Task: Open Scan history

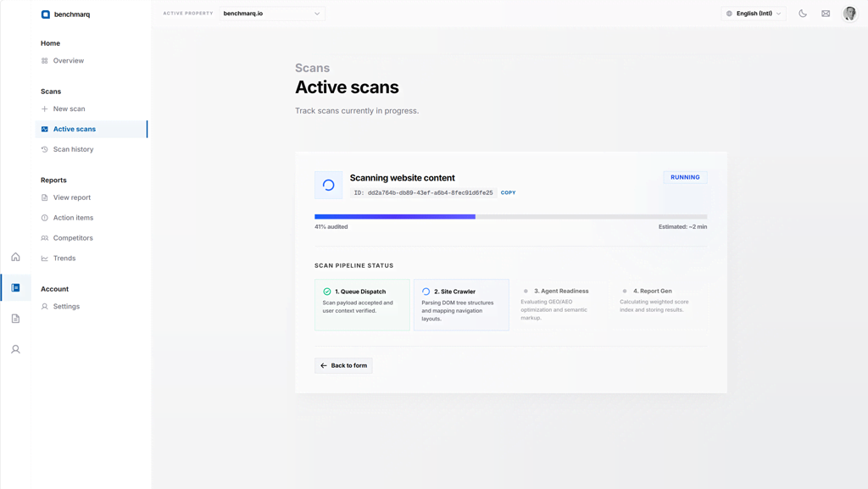Action: point(92,149)
